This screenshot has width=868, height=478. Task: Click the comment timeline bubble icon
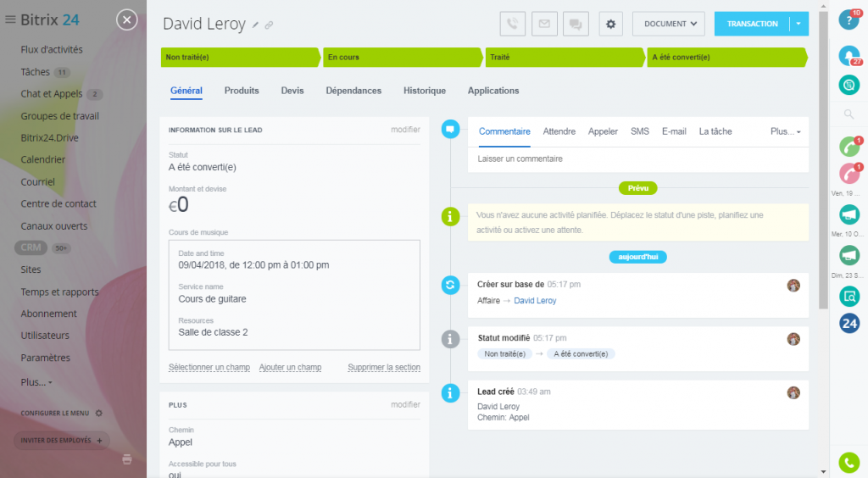point(450,130)
